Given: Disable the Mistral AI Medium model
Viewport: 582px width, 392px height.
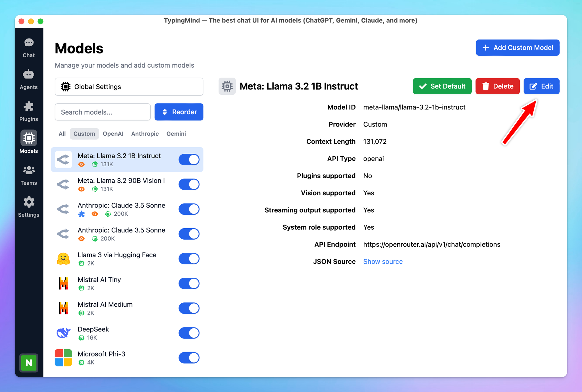Looking at the screenshot, I should pyautogui.click(x=189, y=308).
